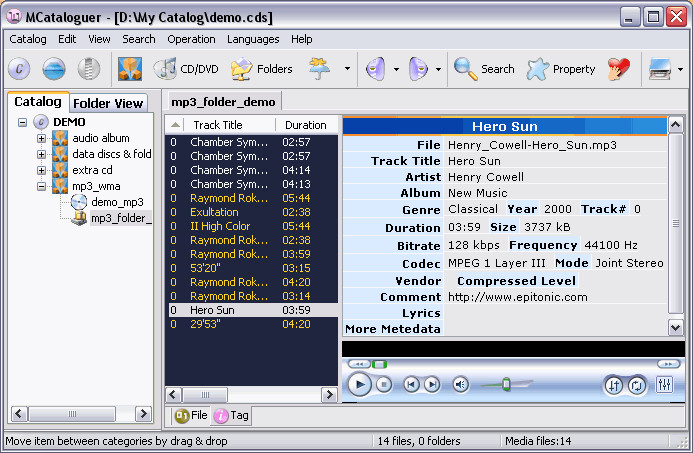Open Property via star icon button
Image resolution: width=693 pixels, height=453 pixels.
point(560,69)
